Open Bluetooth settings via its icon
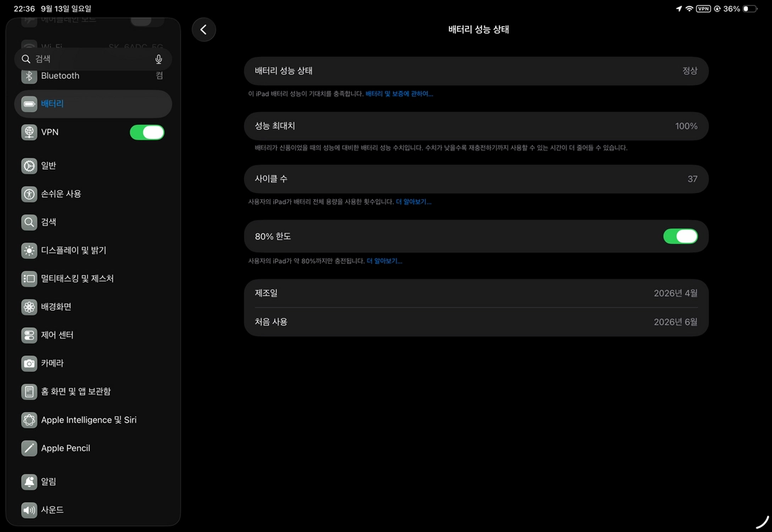Viewport: 772px width, 532px height. coord(29,76)
